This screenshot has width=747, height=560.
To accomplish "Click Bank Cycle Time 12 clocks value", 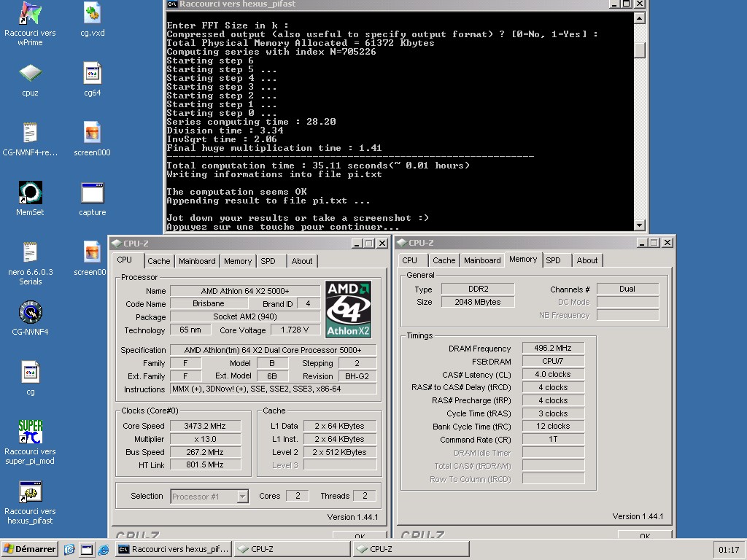I will (x=553, y=426).
